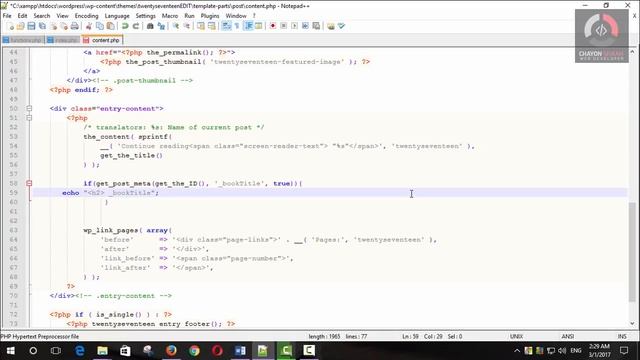640x360 pixels.
Task: Toggle synchronize vertical scrolling icon
Action: click(x=201, y=26)
